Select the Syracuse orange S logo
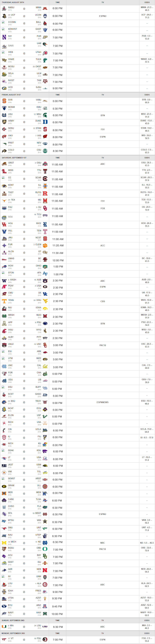 coord(4,101)
